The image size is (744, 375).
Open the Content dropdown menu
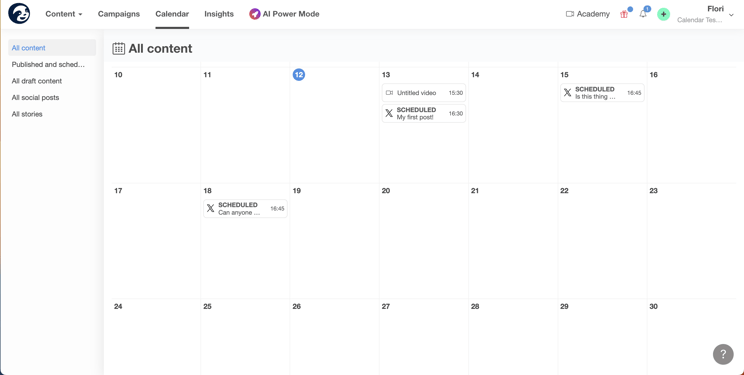pos(64,14)
